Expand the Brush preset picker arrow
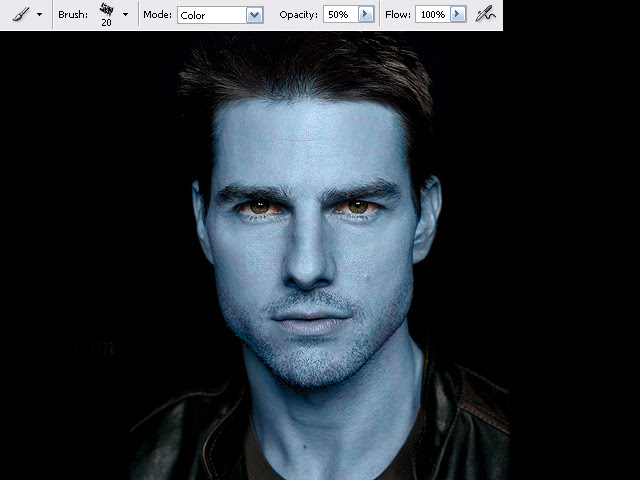 [125, 14]
